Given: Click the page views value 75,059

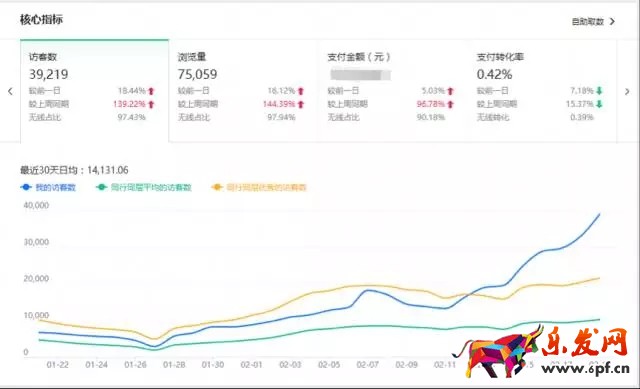Looking at the screenshot, I should tap(198, 74).
